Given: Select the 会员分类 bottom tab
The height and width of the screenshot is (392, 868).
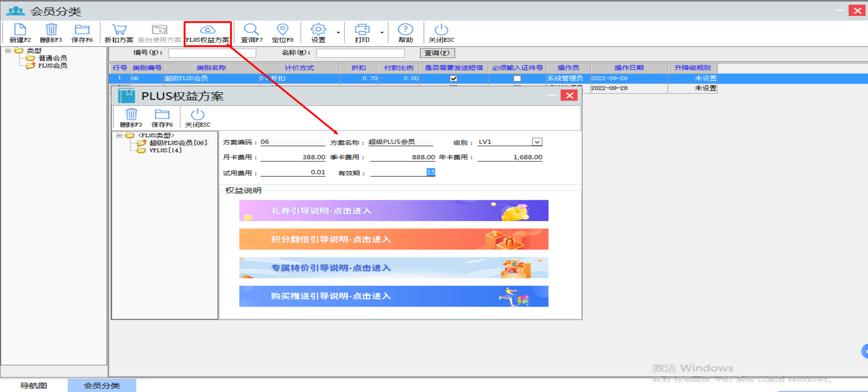Looking at the screenshot, I should point(102,385).
